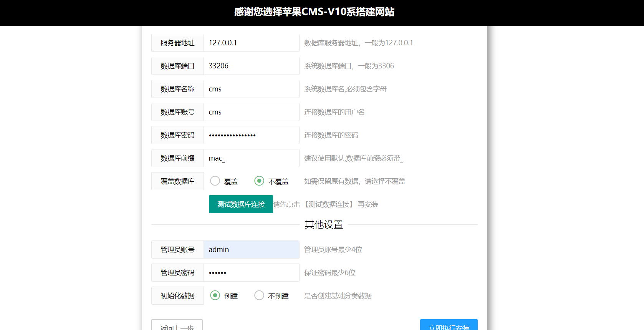Select the 创建 radio button

pyautogui.click(x=215, y=295)
